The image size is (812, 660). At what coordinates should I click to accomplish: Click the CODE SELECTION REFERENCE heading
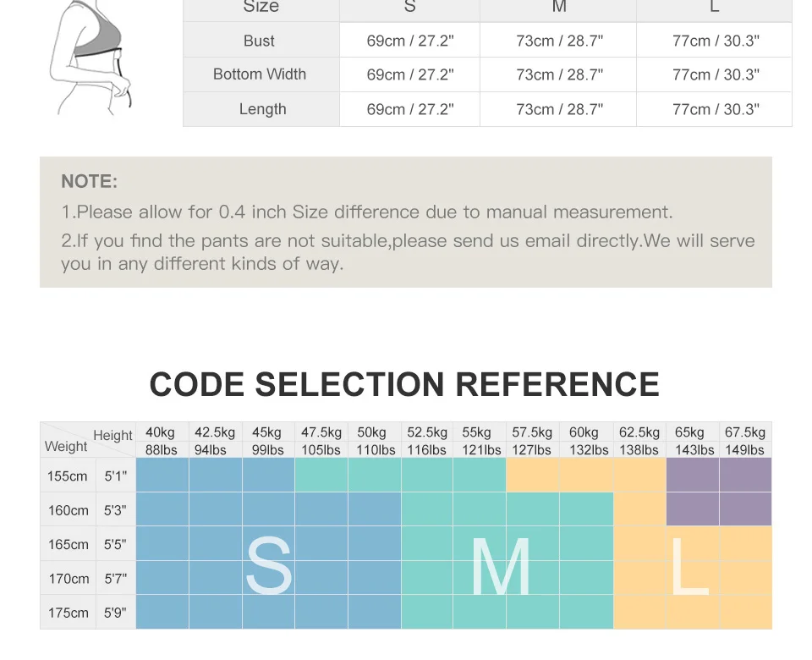pyautogui.click(x=404, y=384)
